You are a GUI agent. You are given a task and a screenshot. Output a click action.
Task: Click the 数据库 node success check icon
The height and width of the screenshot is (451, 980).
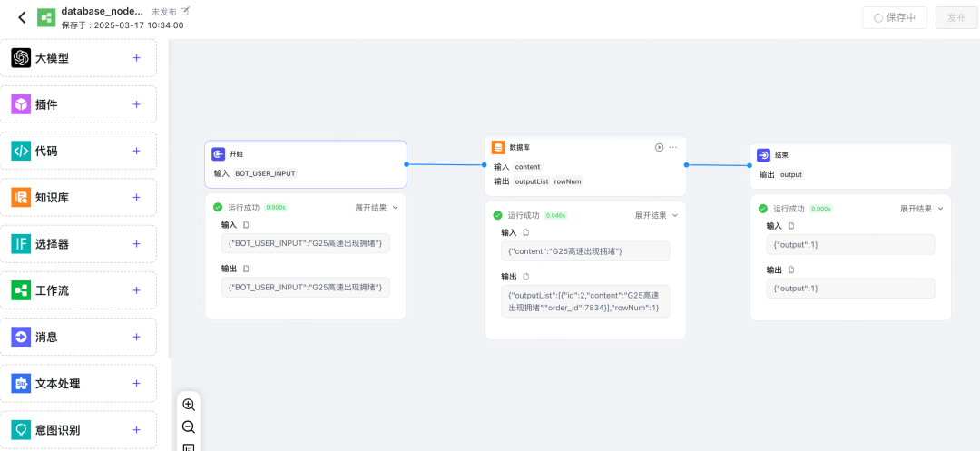(497, 215)
